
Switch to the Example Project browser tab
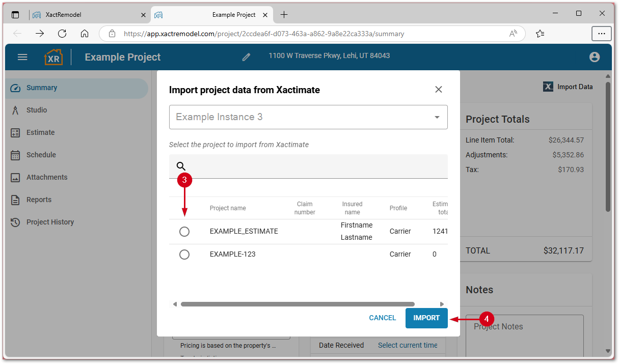pyautogui.click(x=211, y=15)
